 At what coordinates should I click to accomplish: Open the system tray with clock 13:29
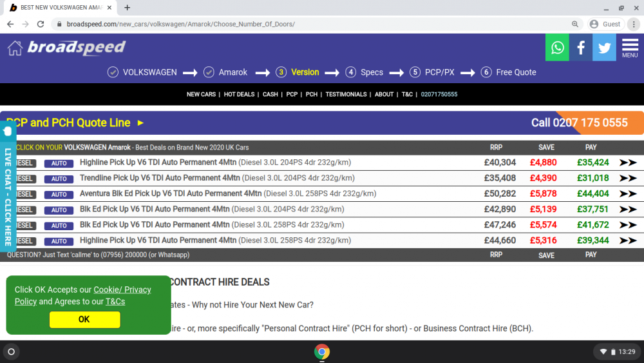[617, 352]
